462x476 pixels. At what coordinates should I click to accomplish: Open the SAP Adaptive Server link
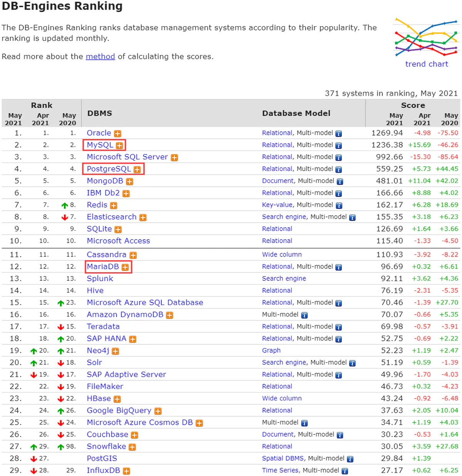point(127,374)
